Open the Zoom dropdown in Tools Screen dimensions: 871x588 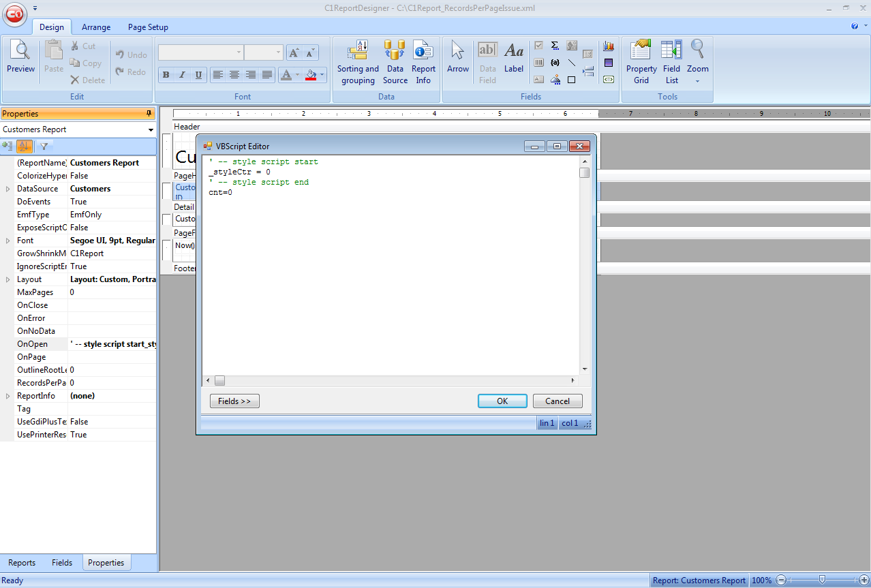(x=697, y=63)
